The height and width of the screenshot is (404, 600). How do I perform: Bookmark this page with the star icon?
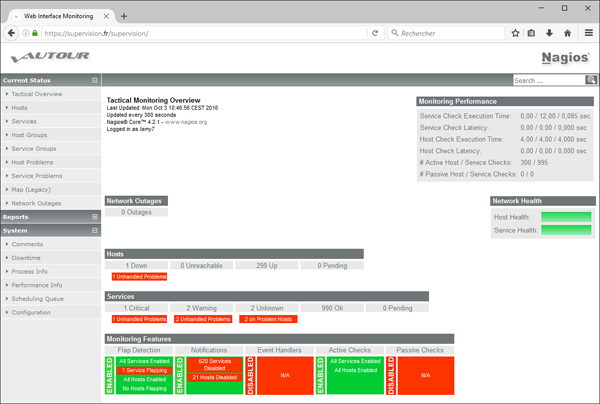(515, 33)
